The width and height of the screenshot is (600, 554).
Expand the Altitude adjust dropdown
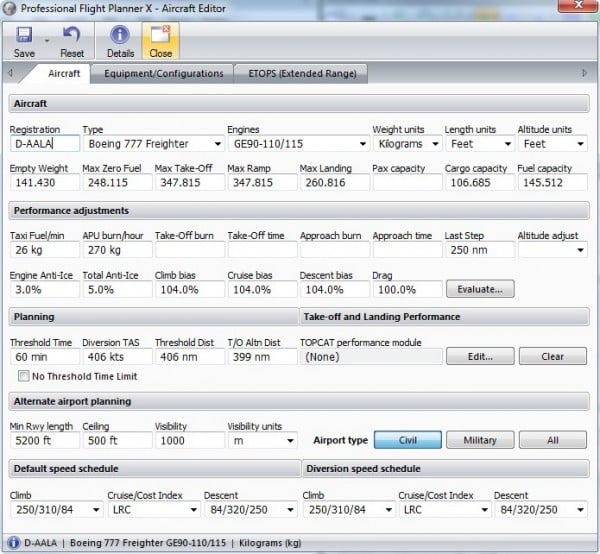pyautogui.click(x=580, y=250)
